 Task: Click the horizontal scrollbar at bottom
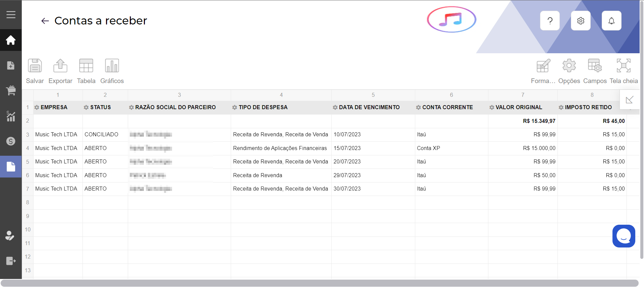click(x=319, y=283)
